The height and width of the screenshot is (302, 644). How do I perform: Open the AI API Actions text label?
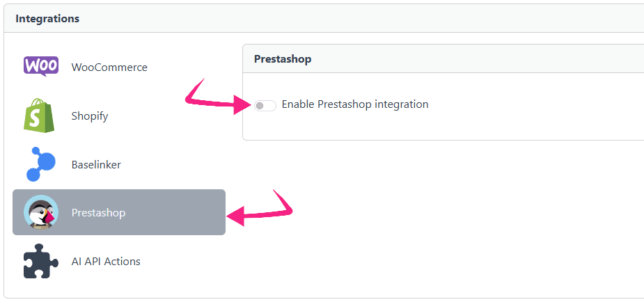pos(106,262)
